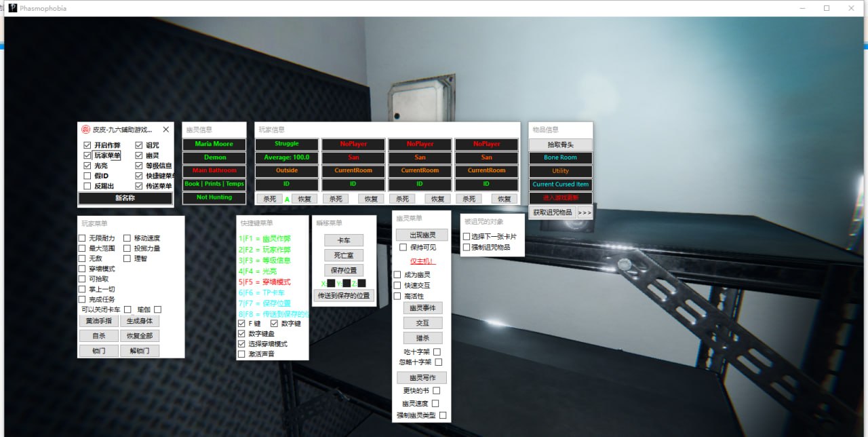The image size is (868, 437).
Task: Click the 锁门 button
Action: coord(99,351)
